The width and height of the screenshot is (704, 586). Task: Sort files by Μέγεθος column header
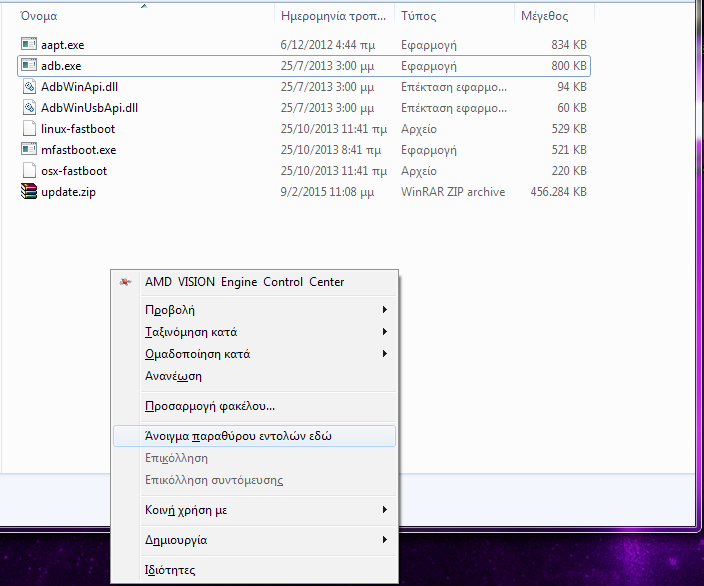click(544, 16)
